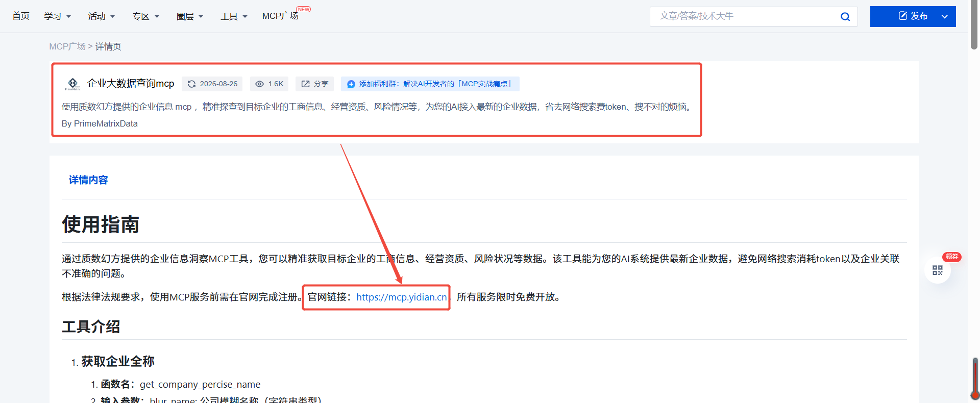Image resolution: width=980 pixels, height=403 pixels.
Task: Open the QR code floating icon
Action: tap(938, 270)
